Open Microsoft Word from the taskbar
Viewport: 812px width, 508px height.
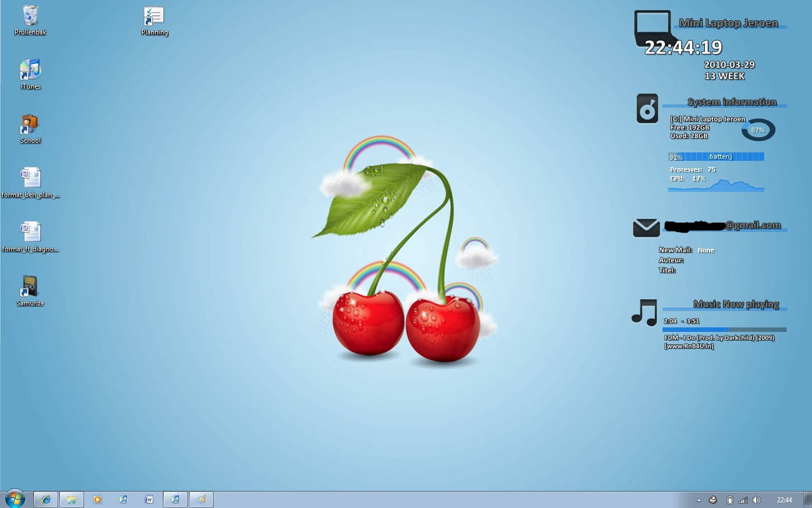(149, 499)
